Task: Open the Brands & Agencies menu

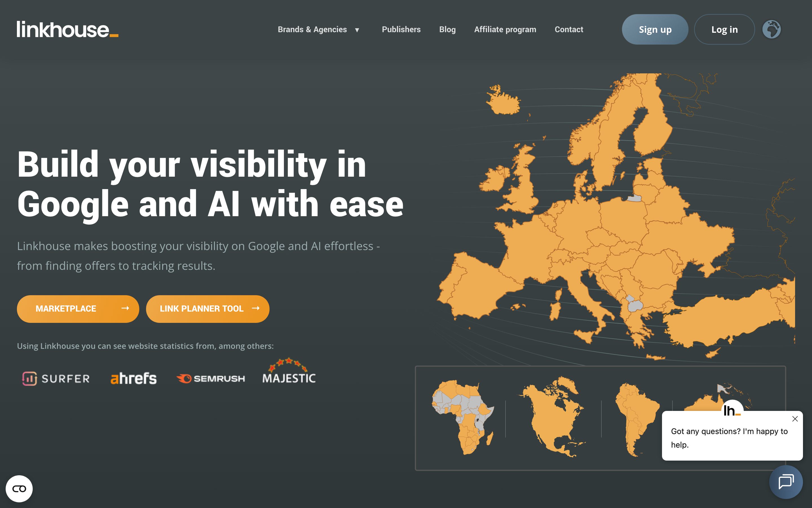Action: pos(312,30)
